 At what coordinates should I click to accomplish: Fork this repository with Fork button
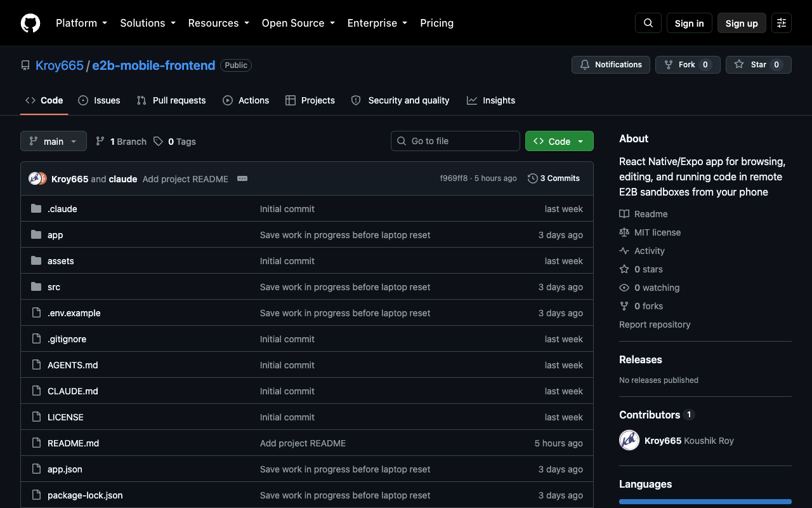[x=688, y=65]
